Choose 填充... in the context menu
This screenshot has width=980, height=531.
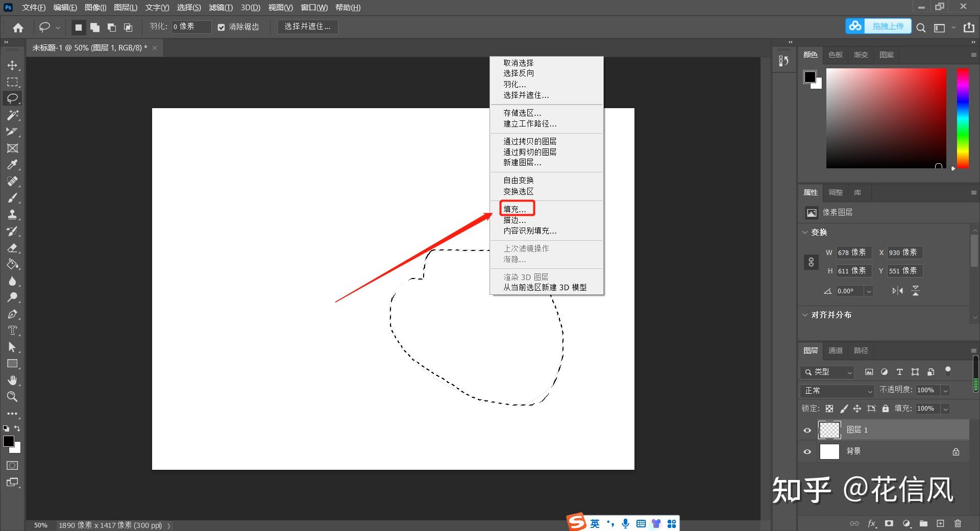tap(514, 209)
